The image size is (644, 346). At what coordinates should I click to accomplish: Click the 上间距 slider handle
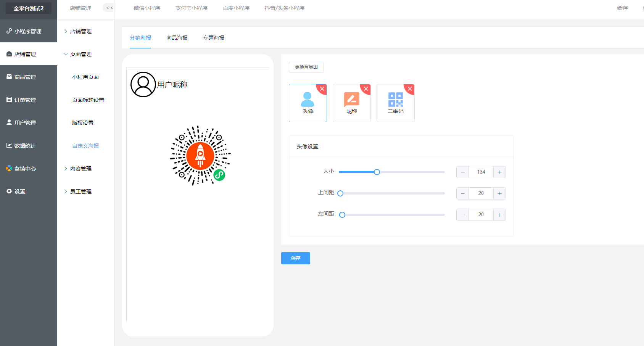340,193
